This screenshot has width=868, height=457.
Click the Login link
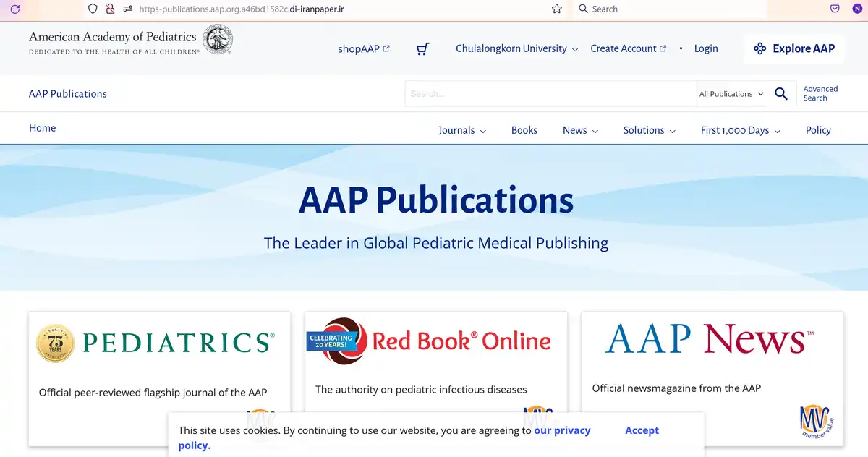(706, 48)
